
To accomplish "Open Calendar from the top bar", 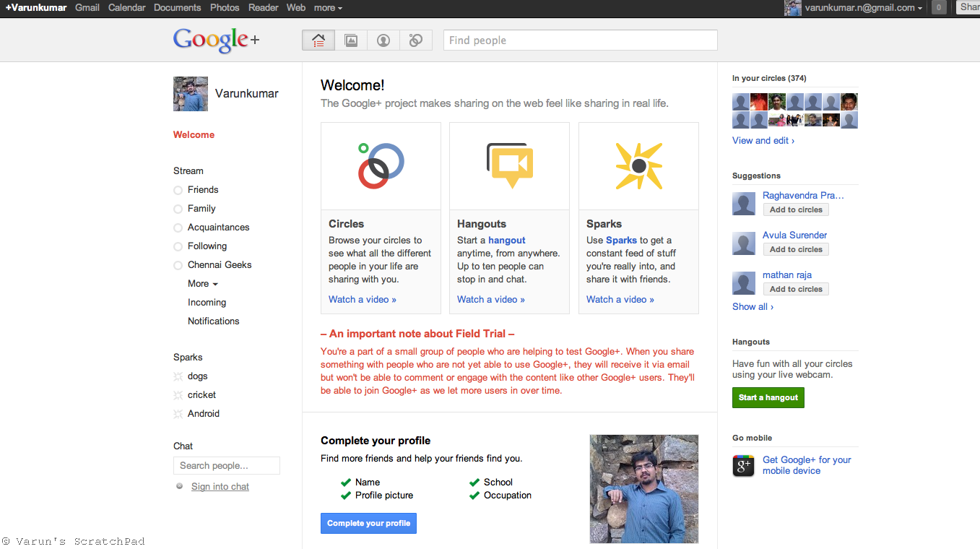I will pos(127,8).
